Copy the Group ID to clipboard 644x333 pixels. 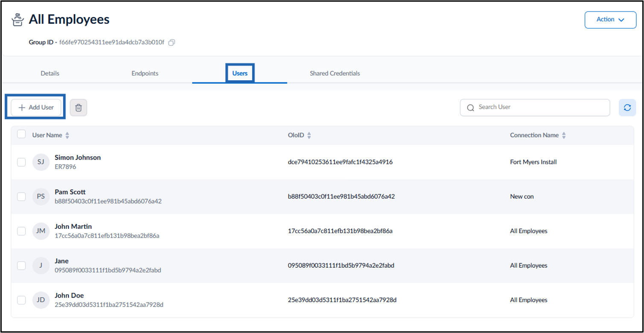(x=172, y=43)
